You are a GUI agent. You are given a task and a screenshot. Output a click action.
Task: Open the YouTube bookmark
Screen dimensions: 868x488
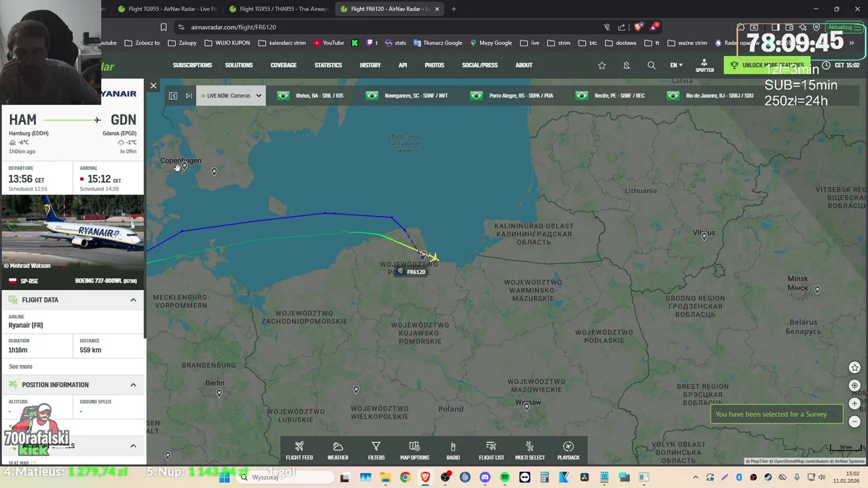coord(328,43)
